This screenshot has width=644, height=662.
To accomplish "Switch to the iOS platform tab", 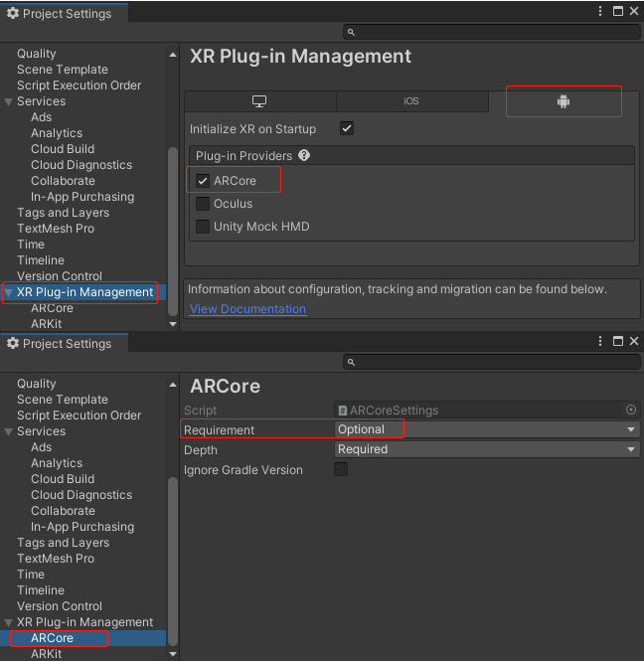I will tap(411, 101).
